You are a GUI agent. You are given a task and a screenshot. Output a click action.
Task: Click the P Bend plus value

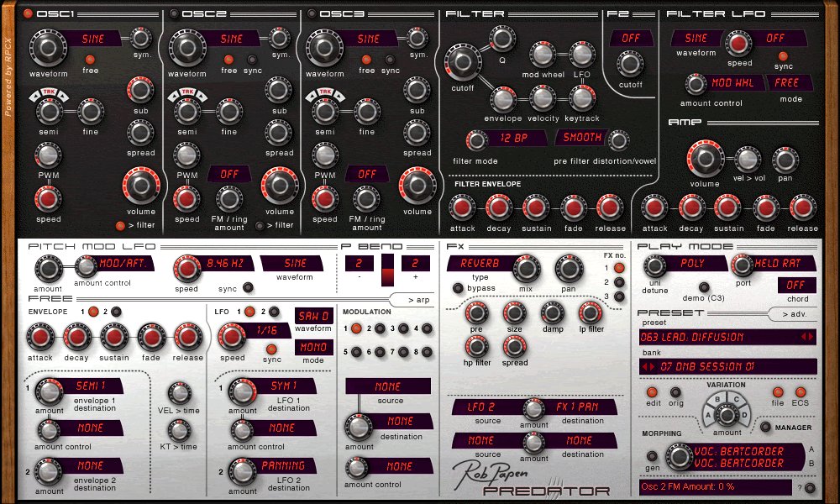(x=416, y=264)
